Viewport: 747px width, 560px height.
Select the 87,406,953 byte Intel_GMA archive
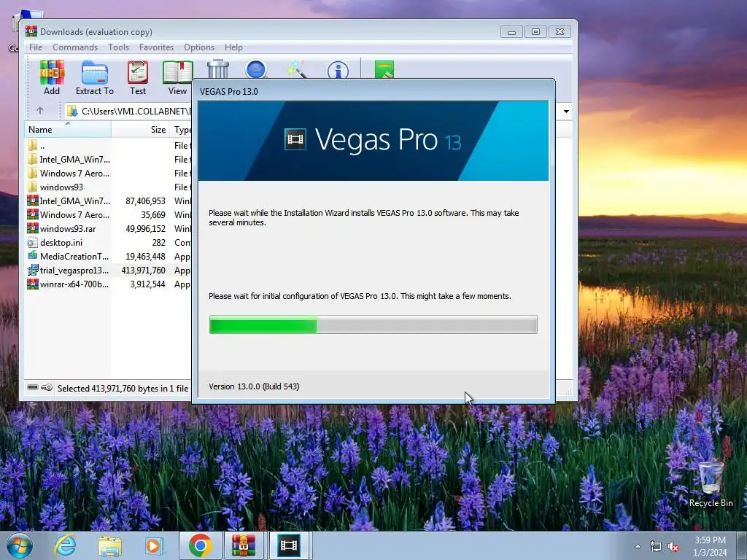pyautogui.click(x=108, y=201)
